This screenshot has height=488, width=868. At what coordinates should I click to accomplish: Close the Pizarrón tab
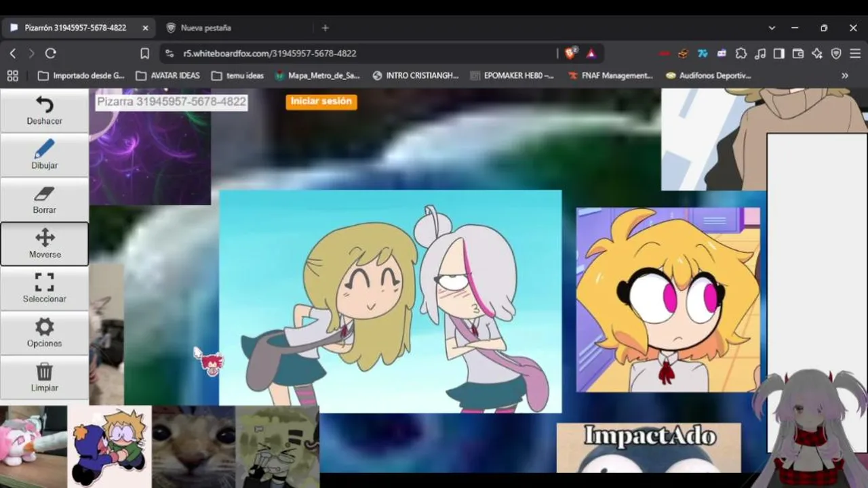pyautogui.click(x=145, y=28)
